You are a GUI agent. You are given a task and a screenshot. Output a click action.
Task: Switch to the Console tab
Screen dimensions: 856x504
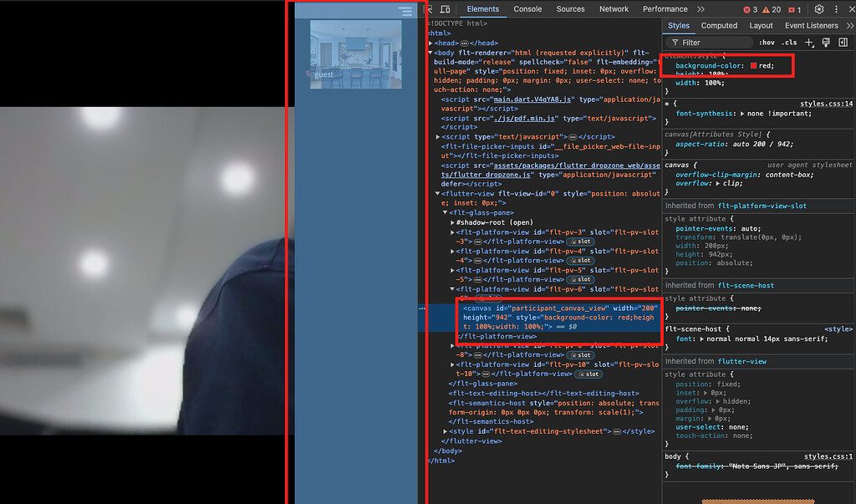coord(527,8)
